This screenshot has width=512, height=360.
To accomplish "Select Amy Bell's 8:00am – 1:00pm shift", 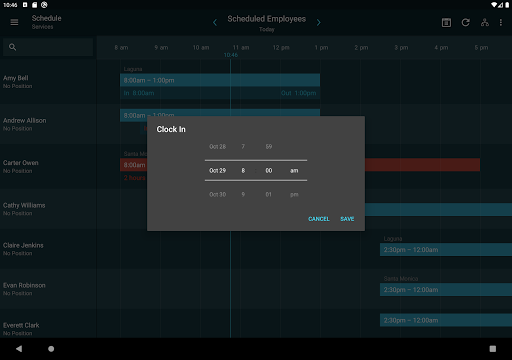I will click(220, 80).
